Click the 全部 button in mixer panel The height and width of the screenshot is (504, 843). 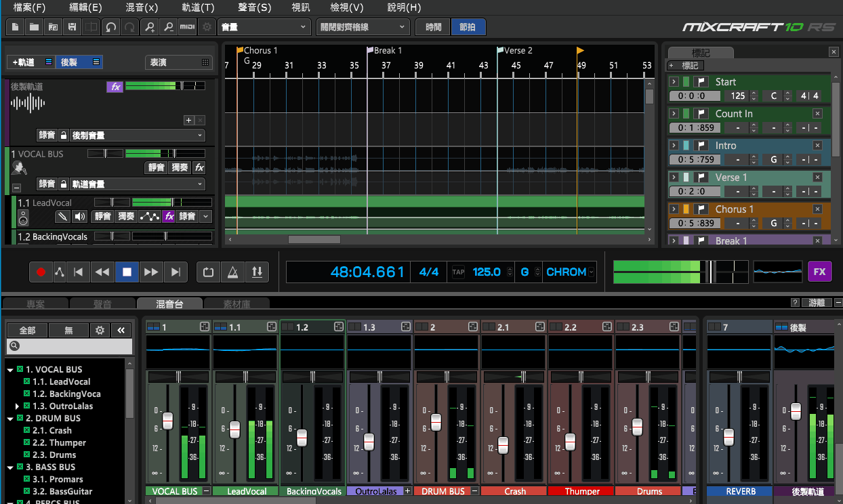coord(27,330)
